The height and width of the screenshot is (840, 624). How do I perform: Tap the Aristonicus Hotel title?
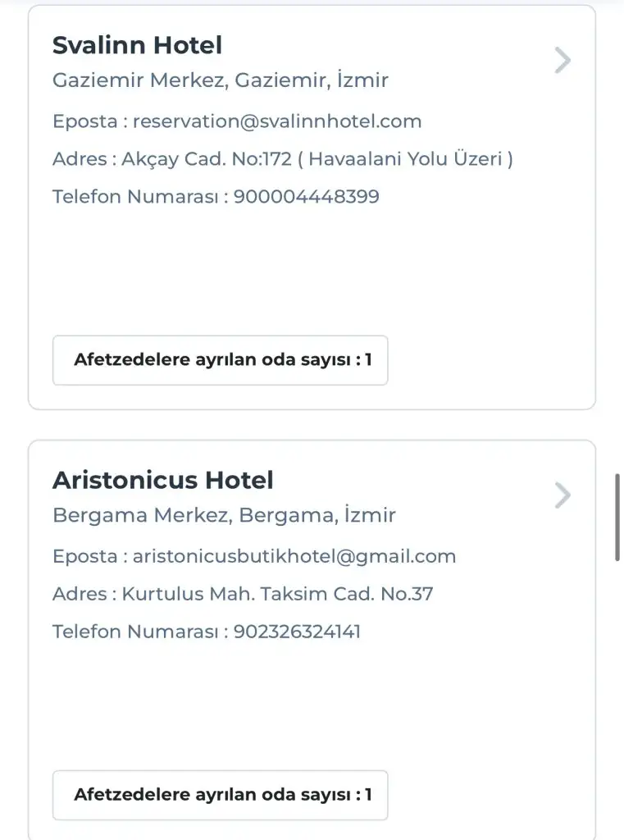162,480
